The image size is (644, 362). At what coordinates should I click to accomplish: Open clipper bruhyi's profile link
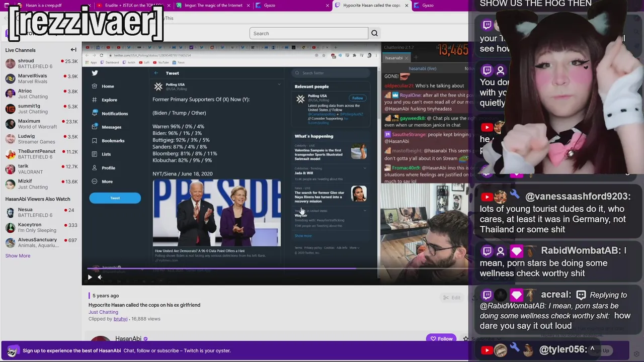(120, 319)
